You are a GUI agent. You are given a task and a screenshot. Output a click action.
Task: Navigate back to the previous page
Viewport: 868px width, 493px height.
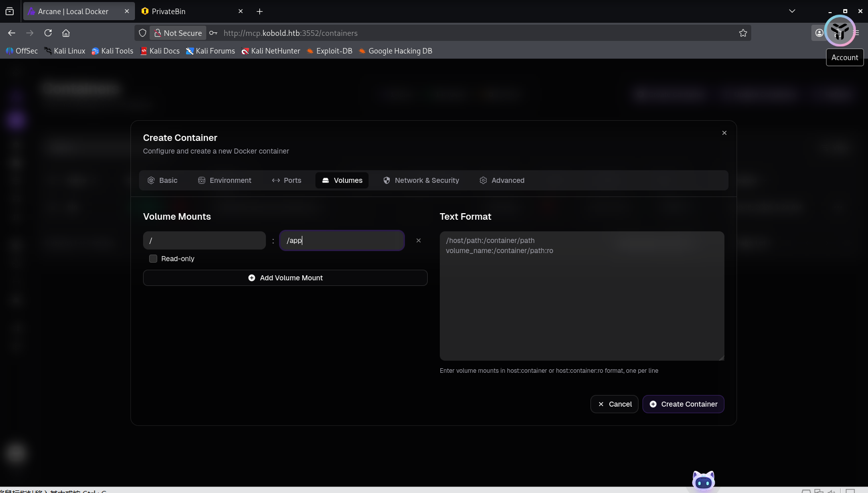pyautogui.click(x=12, y=33)
